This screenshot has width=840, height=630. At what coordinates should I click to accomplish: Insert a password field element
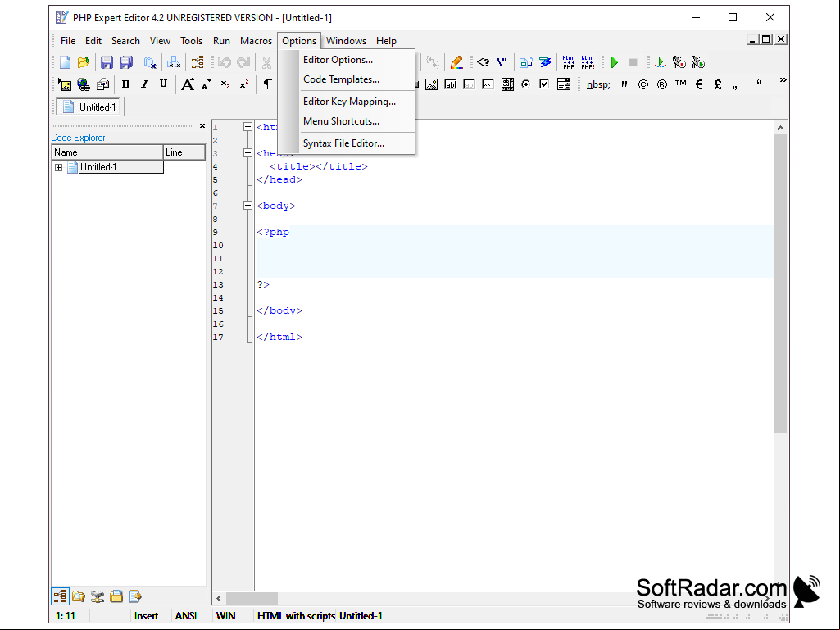click(x=488, y=84)
